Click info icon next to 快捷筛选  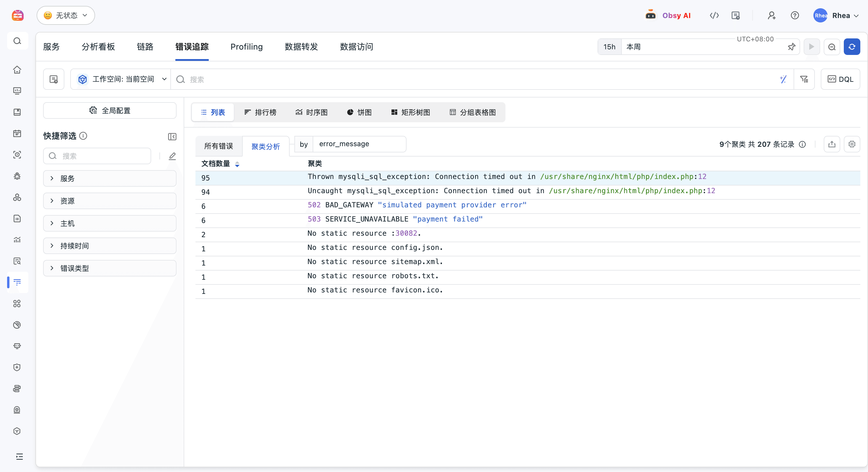tap(83, 136)
